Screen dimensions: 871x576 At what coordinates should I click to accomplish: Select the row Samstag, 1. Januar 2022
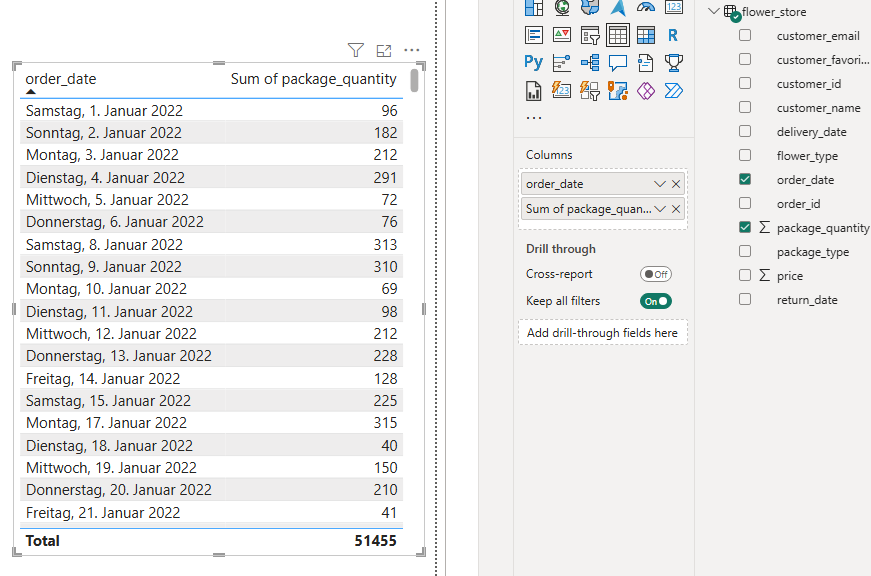point(211,111)
